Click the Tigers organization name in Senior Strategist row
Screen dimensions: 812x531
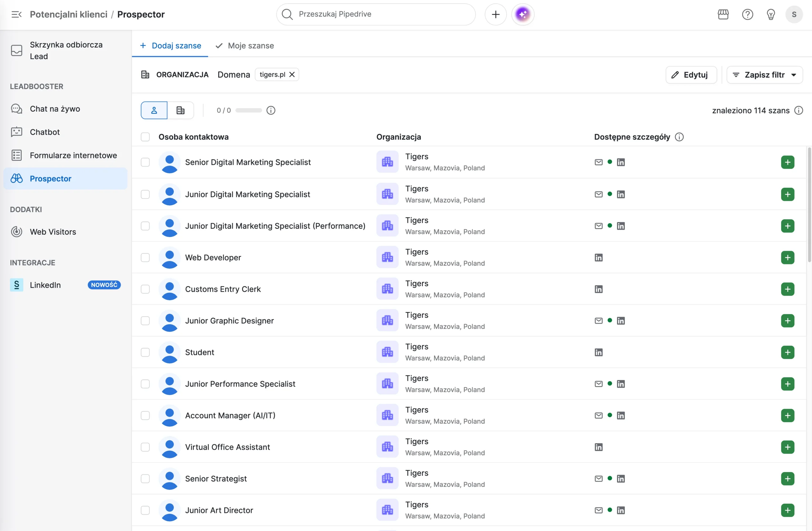416,473
